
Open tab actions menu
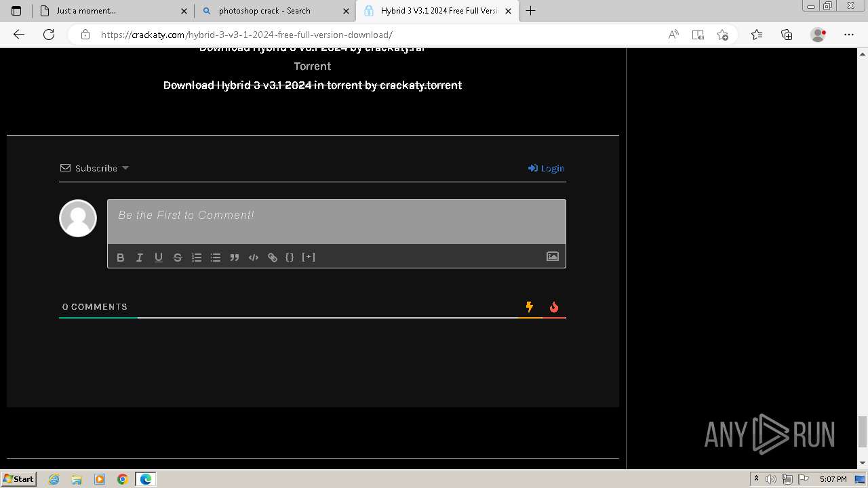pos(16,11)
